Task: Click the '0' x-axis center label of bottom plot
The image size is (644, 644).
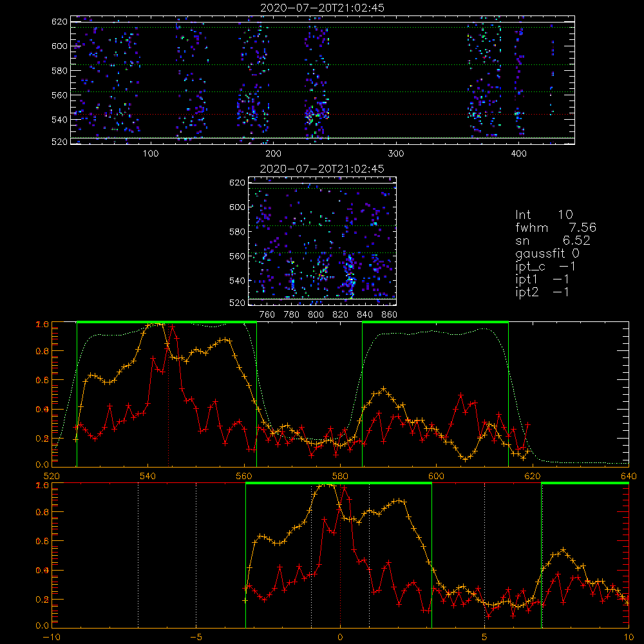Action: (340, 638)
